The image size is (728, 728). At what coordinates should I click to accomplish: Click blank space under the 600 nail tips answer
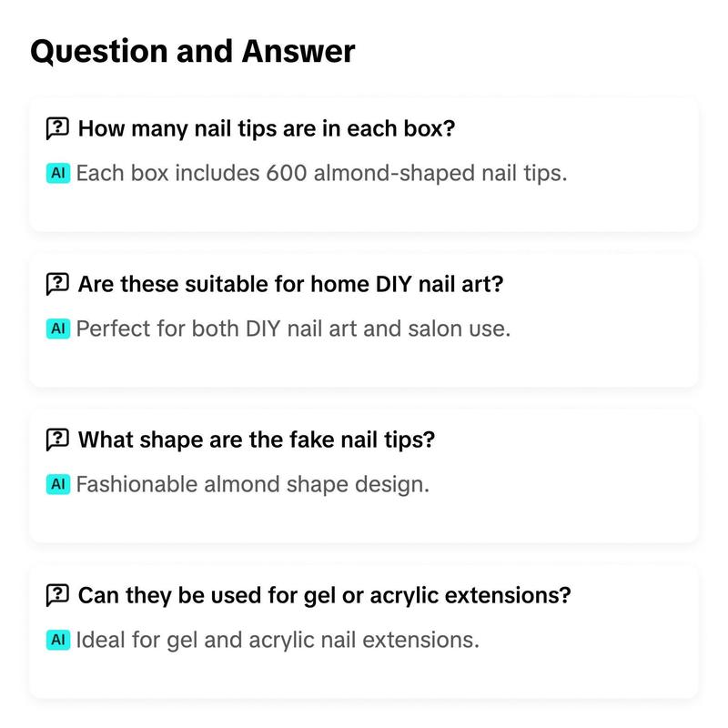click(364, 209)
